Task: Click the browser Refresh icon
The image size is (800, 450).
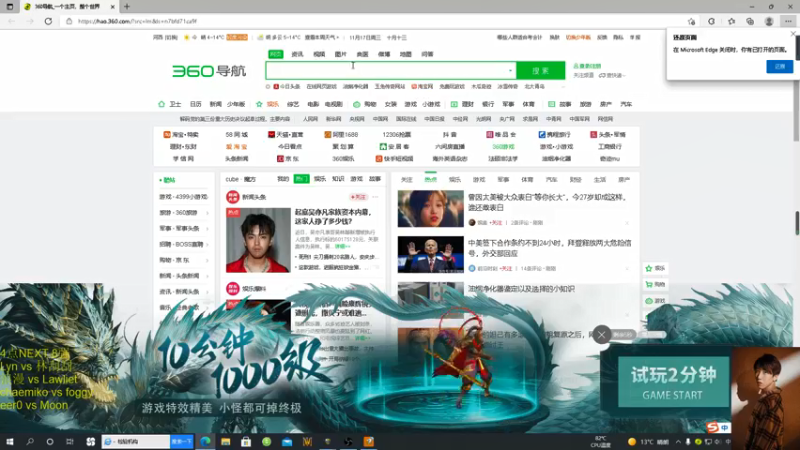Action: (48, 21)
